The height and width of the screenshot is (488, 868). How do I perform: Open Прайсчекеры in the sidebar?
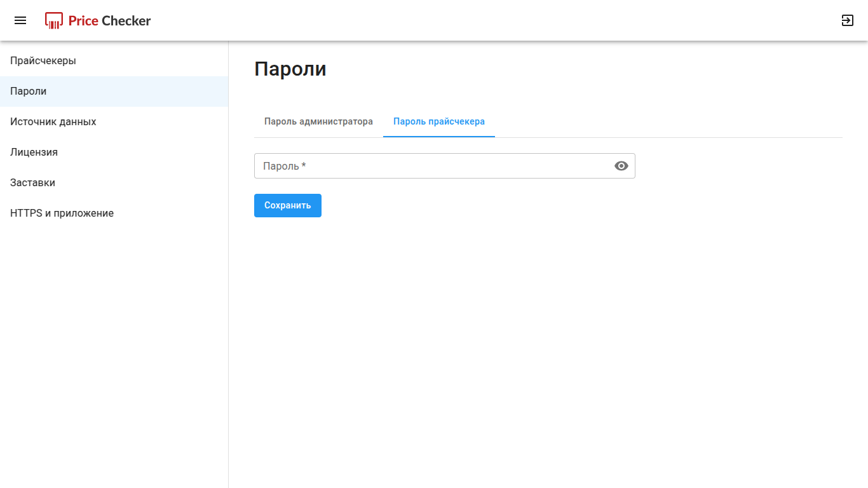point(114,61)
